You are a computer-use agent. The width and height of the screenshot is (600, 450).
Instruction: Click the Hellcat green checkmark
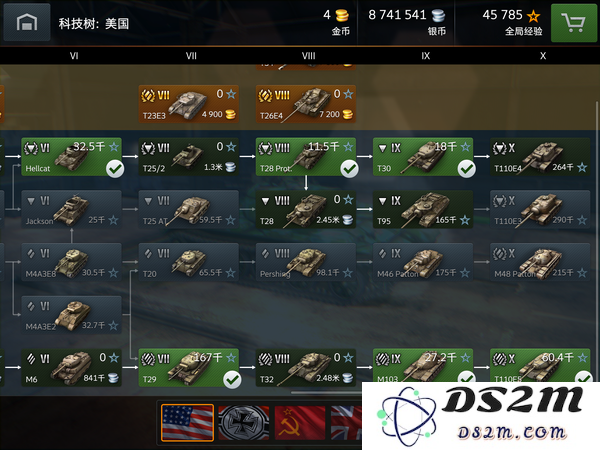click(x=115, y=169)
